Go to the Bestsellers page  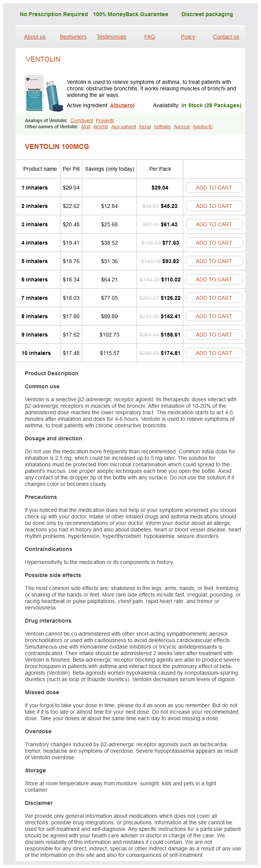click(x=73, y=37)
